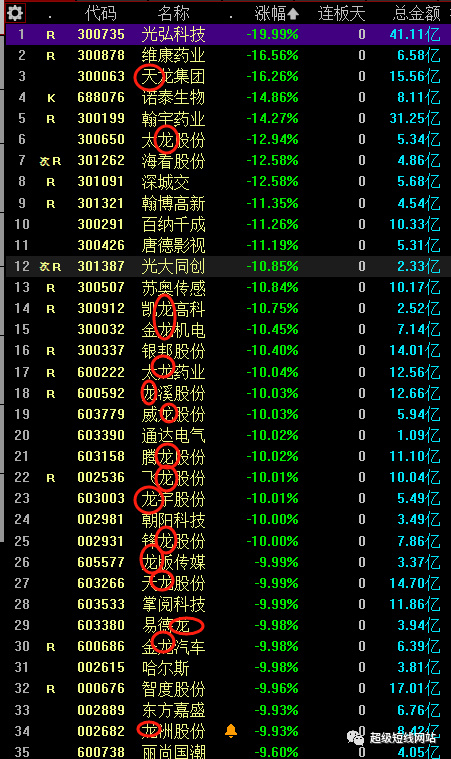The width and height of the screenshot is (451, 759).
Task: Select stock name 朝阳科技
Action: point(173,520)
